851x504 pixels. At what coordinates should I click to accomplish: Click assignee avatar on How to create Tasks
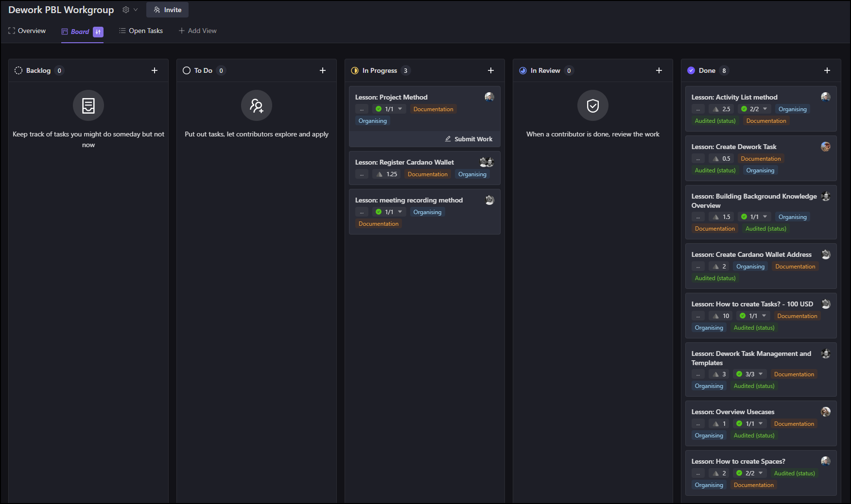click(x=826, y=303)
